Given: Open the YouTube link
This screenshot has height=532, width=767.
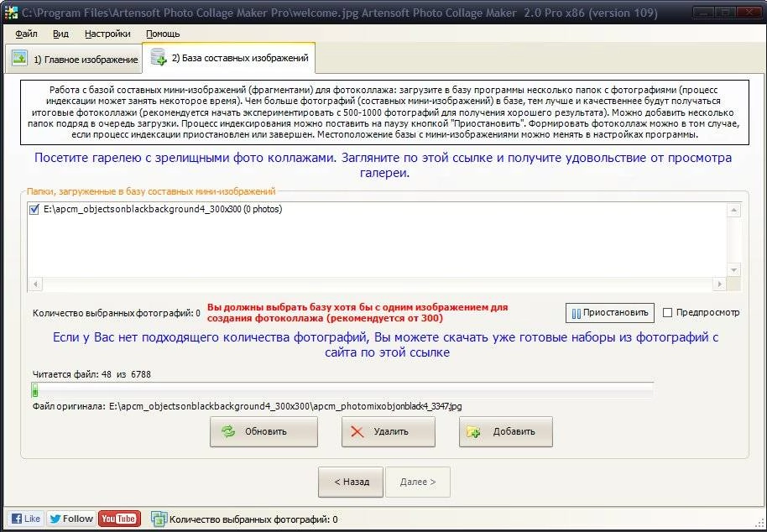Looking at the screenshot, I should pos(119,519).
